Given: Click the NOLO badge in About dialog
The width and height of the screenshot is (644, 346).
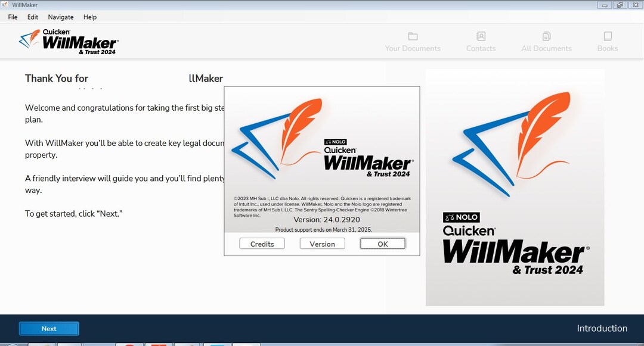Looking at the screenshot, I should pyautogui.click(x=336, y=142).
